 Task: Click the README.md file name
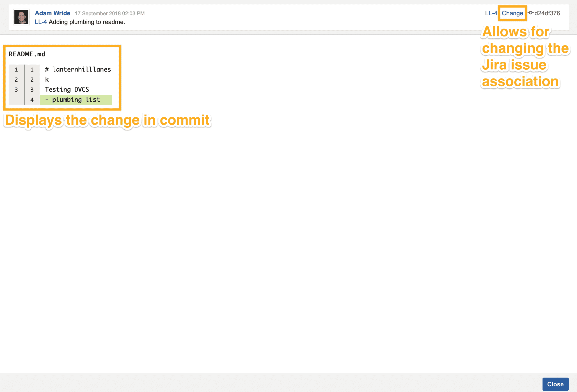pyautogui.click(x=27, y=54)
